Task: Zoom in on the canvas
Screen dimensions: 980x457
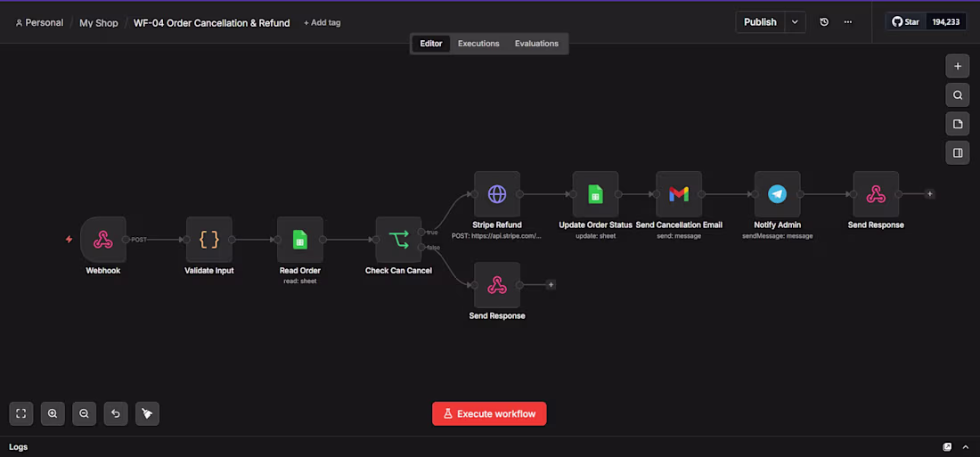Action: click(x=53, y=413)
